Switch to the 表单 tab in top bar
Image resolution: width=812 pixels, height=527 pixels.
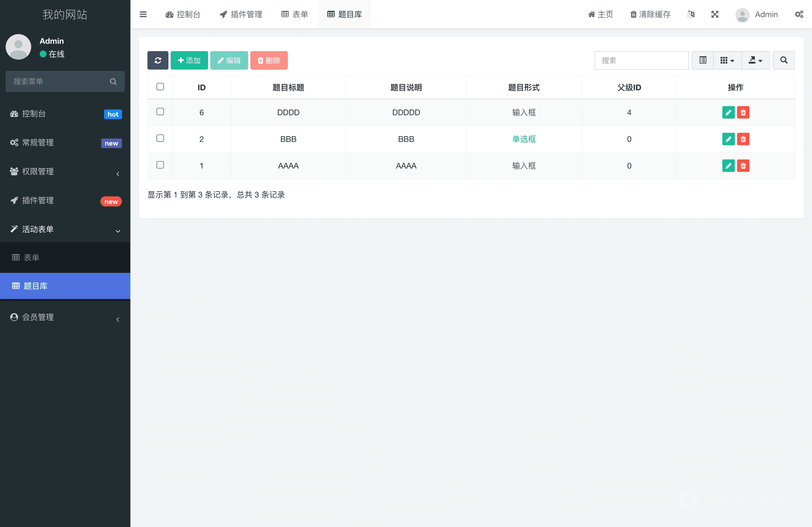click(x=295, y=14)
